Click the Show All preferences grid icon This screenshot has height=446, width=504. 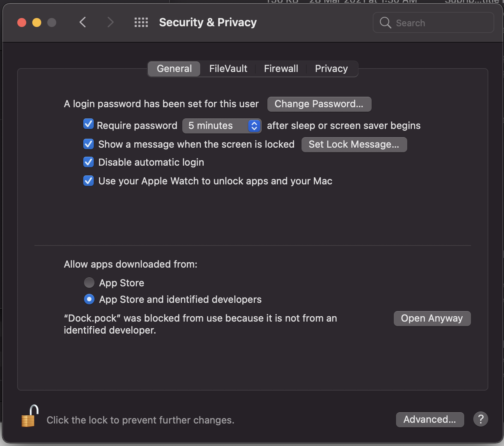coord(141,22)
